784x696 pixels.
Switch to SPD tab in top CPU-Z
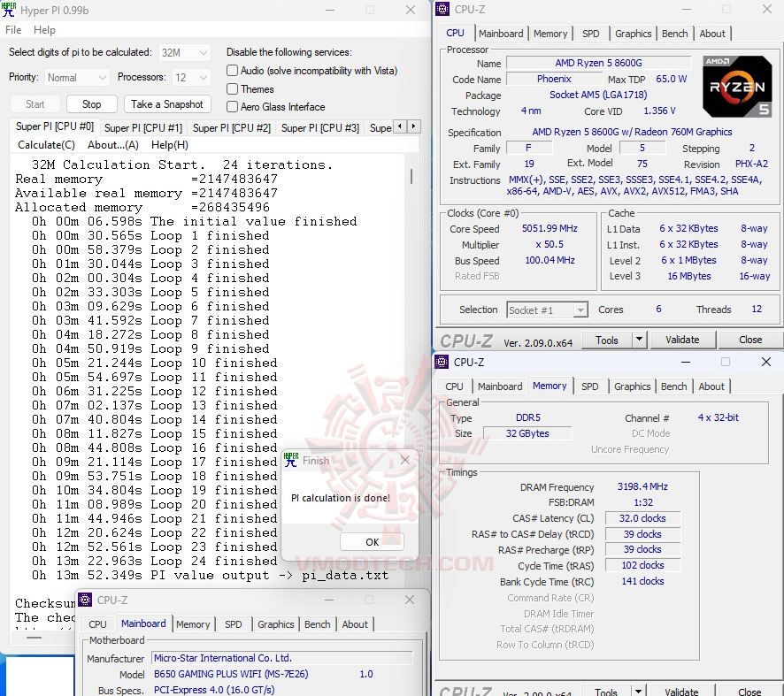tap(590, 34)
